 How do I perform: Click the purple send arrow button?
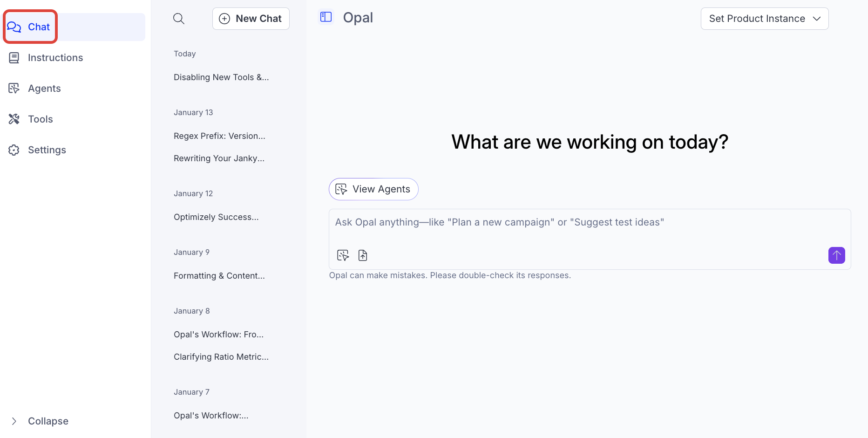[x=836, y=255]
